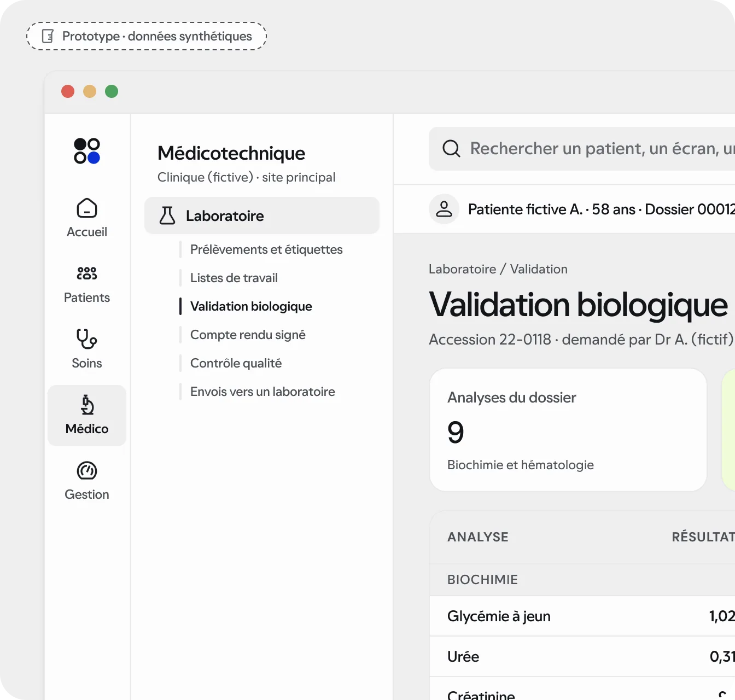This screenshot has width=735, height=700.
Task: Click the Laboratoire breadcrumb link
Action: click(463, 269)
